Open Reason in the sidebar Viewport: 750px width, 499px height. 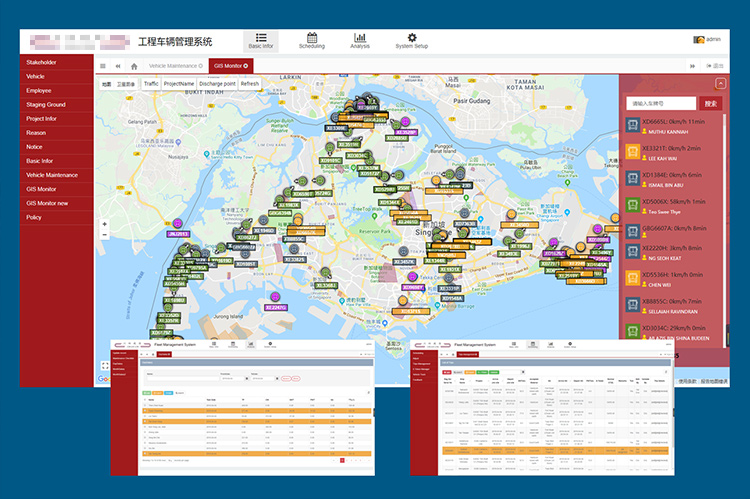[x=56, y=133]
